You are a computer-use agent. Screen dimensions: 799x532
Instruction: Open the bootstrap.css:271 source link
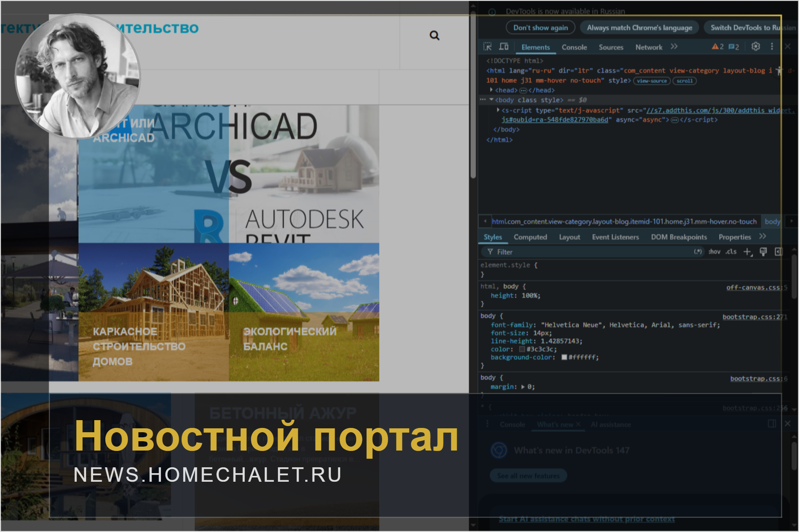(x=755, y=317)
